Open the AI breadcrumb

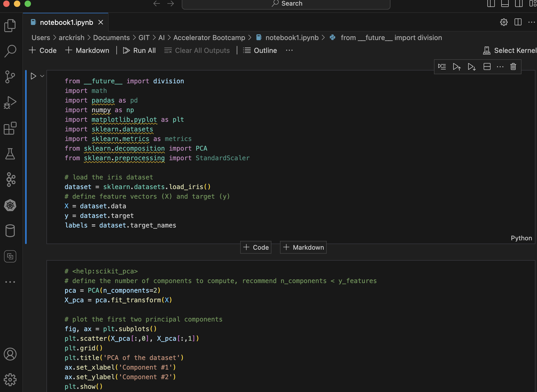161,38
